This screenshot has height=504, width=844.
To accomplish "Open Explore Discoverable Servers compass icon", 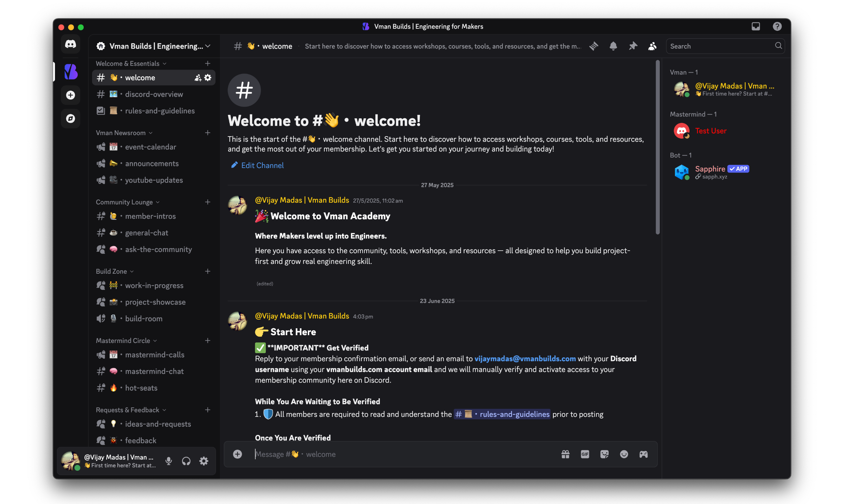I will click(x=70, y=119).
